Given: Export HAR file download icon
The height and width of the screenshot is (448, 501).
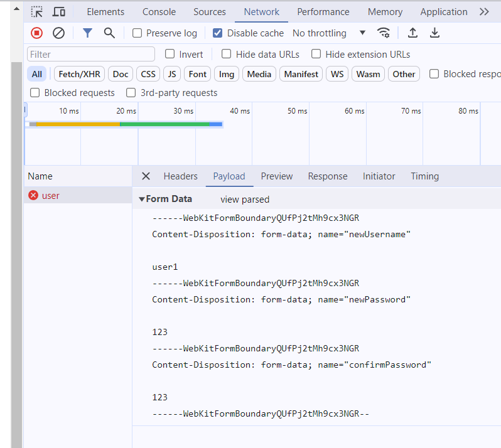Looking at the screenshot, I should point(434,33).
